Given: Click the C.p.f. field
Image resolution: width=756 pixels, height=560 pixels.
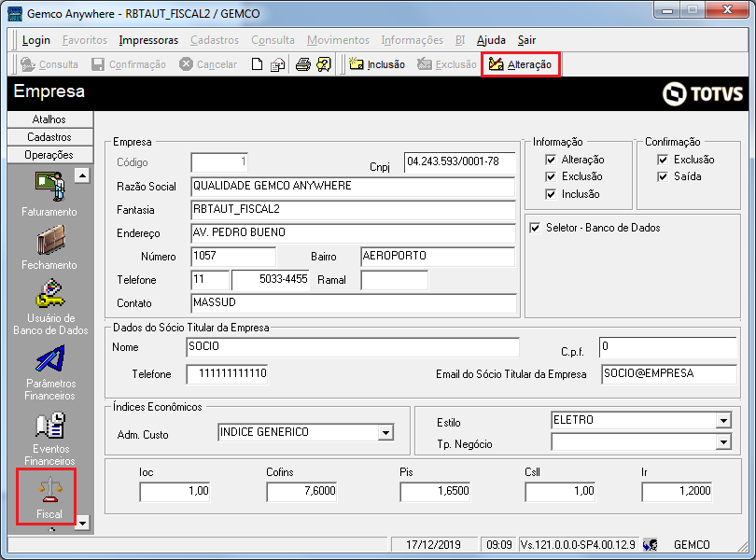Looking at the screenshot, I should point(667,347).
